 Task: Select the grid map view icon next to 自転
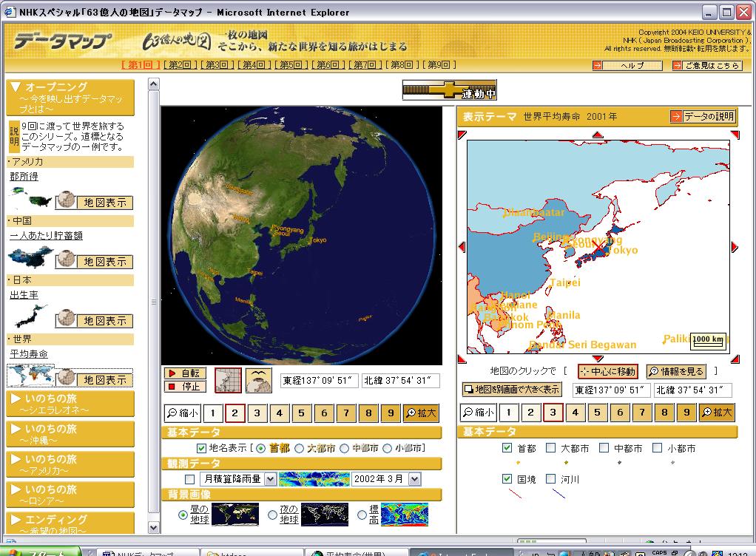click(229, 380)
